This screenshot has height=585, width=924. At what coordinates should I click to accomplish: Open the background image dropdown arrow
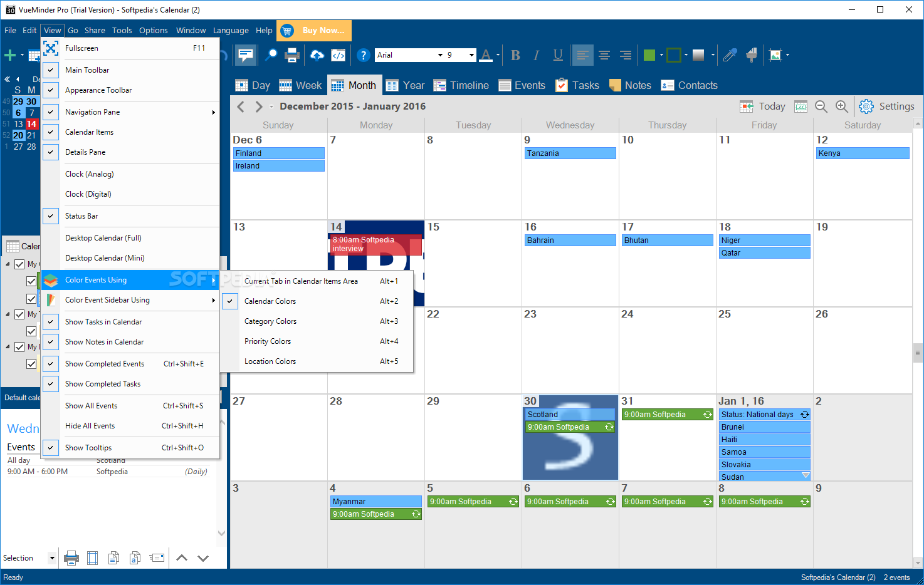787,55
